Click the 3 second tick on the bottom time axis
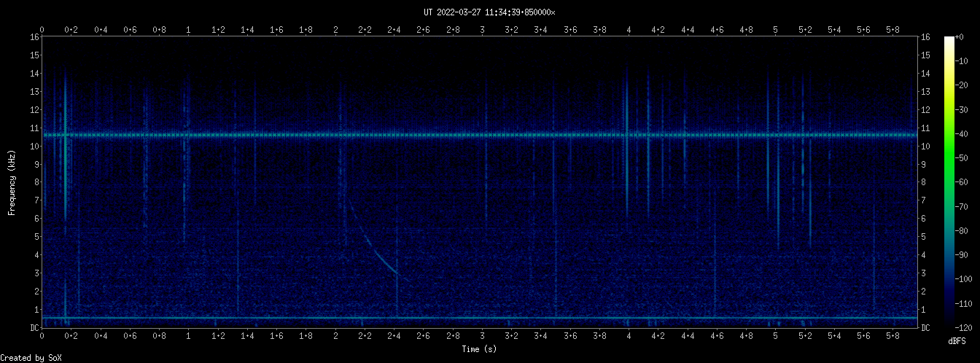Viewport: 980px width, 363px height. [x=483, y=336]
